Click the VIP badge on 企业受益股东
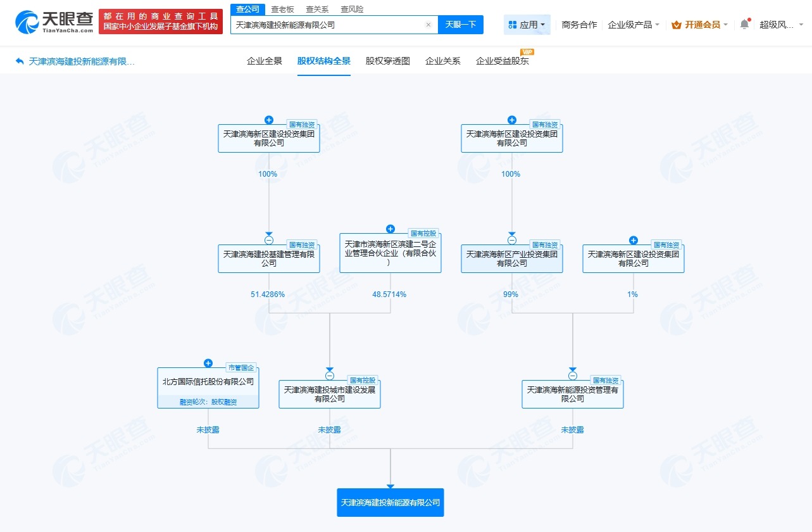 tap(527, 52)
